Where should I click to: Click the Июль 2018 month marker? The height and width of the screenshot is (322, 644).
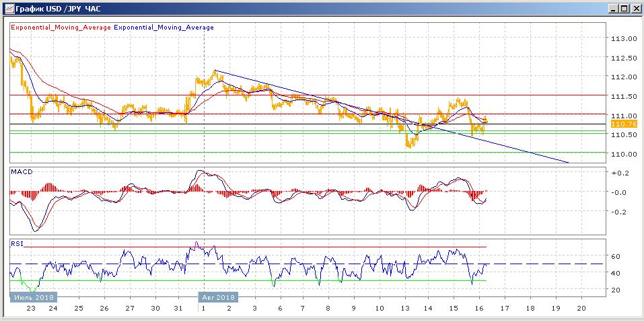(x=33, y=297)
